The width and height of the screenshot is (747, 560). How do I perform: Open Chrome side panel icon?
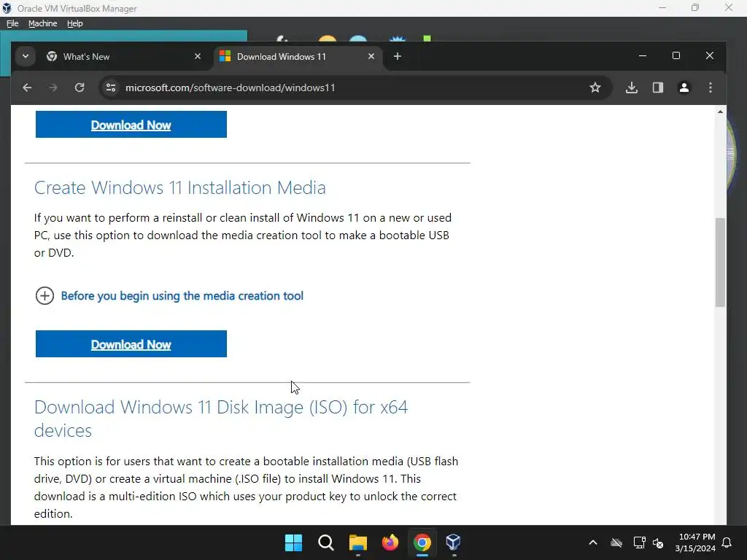click(658, 87)
